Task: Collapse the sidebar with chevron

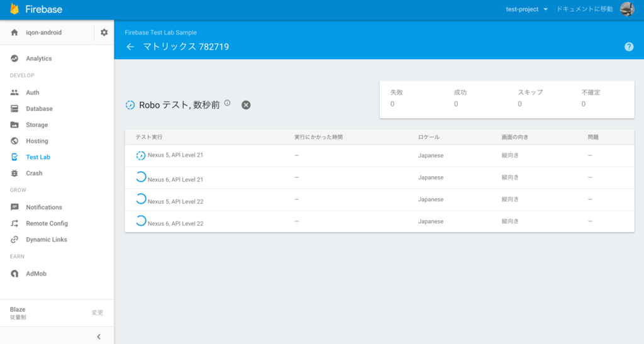Action: pos(99,336)
